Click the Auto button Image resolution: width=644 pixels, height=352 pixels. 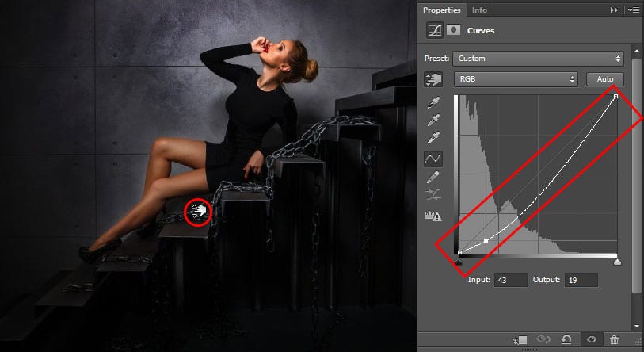point(605,79)
